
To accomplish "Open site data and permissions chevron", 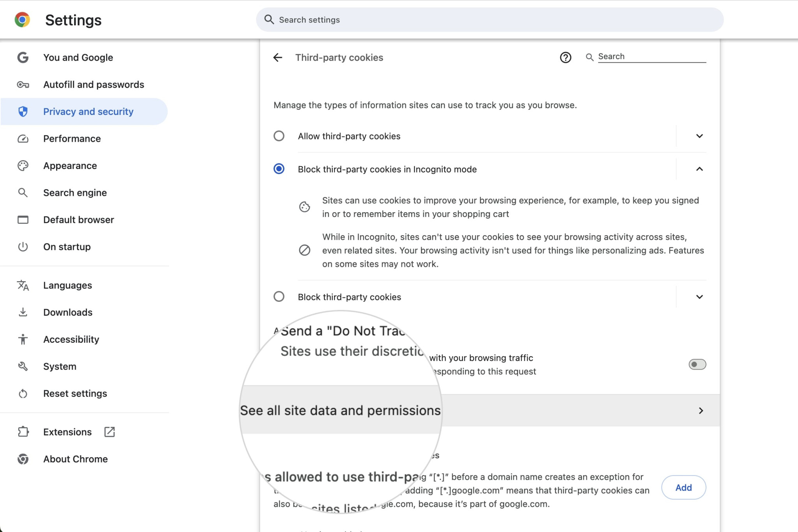I will click(701, 411).
